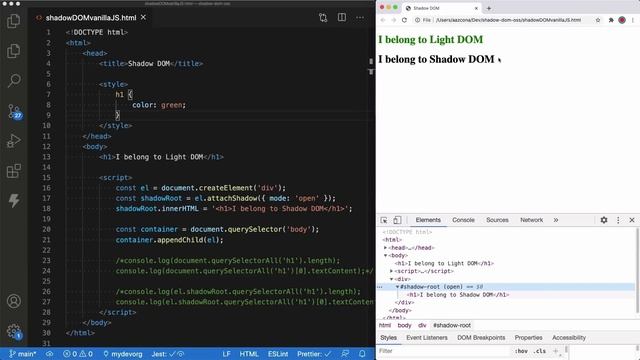Focus the Styles Filter input field
The width and height of the screenshot is (640, 360).
(x=444, y=351)
